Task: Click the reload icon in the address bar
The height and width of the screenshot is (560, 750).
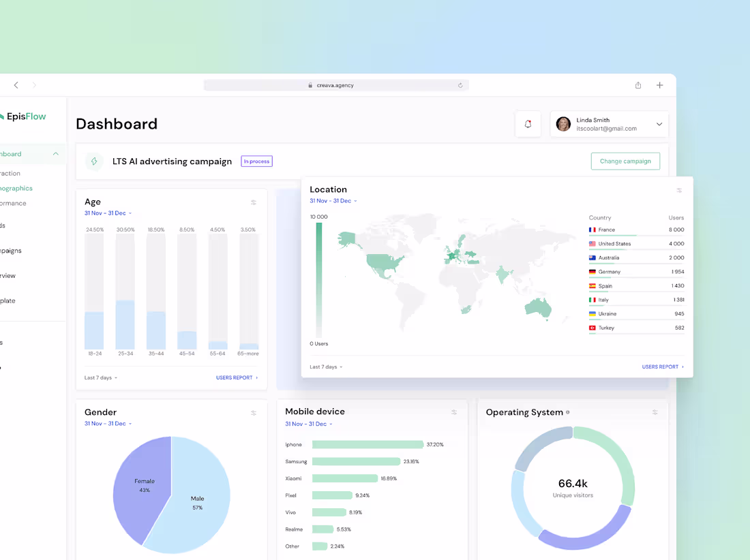Action: click(460, 85)
